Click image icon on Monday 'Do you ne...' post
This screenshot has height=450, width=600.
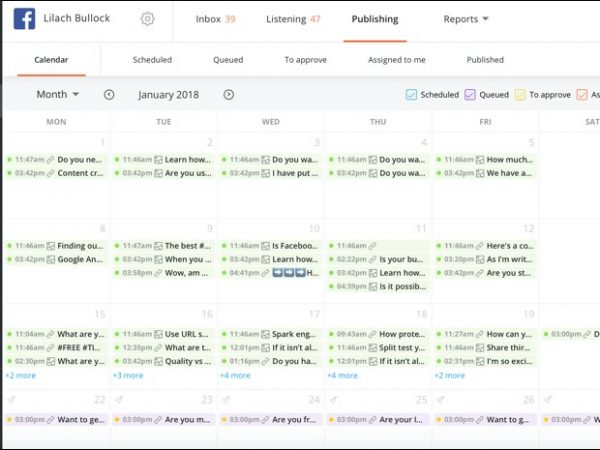[x=51, y=159]
